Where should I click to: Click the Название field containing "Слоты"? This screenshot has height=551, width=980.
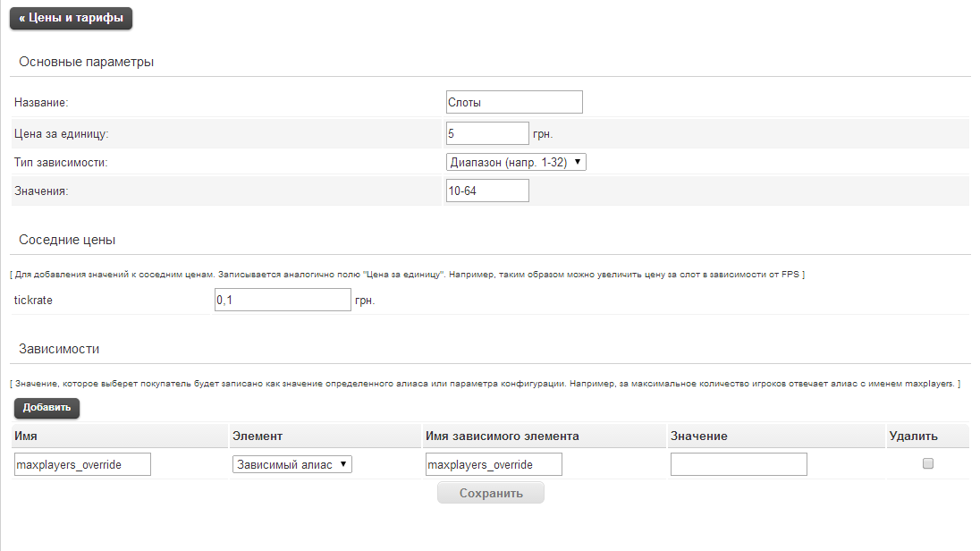[x=514, y=102]
